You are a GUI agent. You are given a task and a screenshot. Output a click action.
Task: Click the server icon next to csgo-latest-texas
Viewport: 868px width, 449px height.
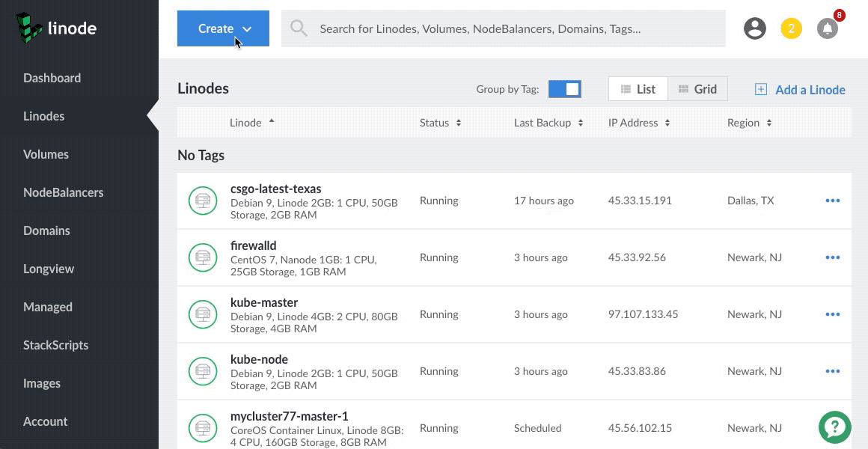[203, 201]
